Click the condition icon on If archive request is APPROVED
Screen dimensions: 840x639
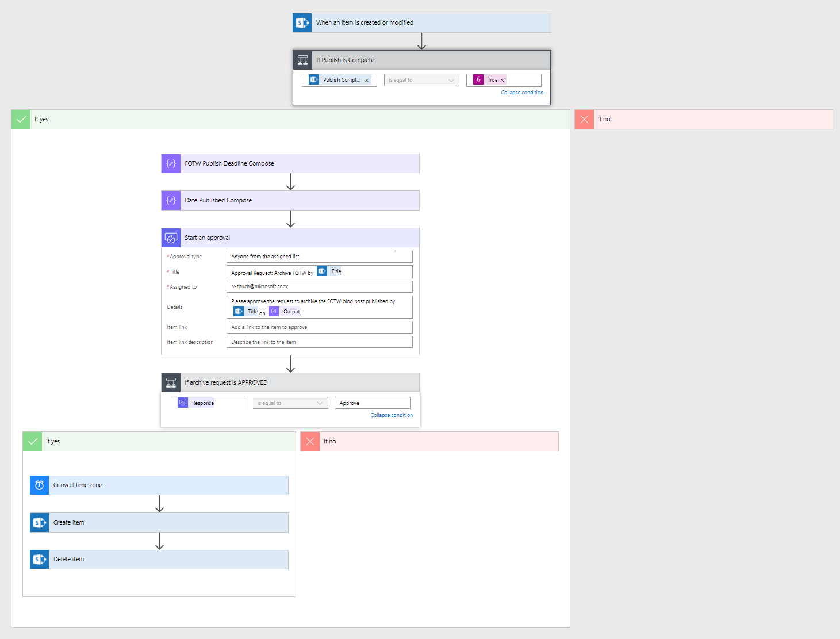pyautogui.click(x=171, y=382)
